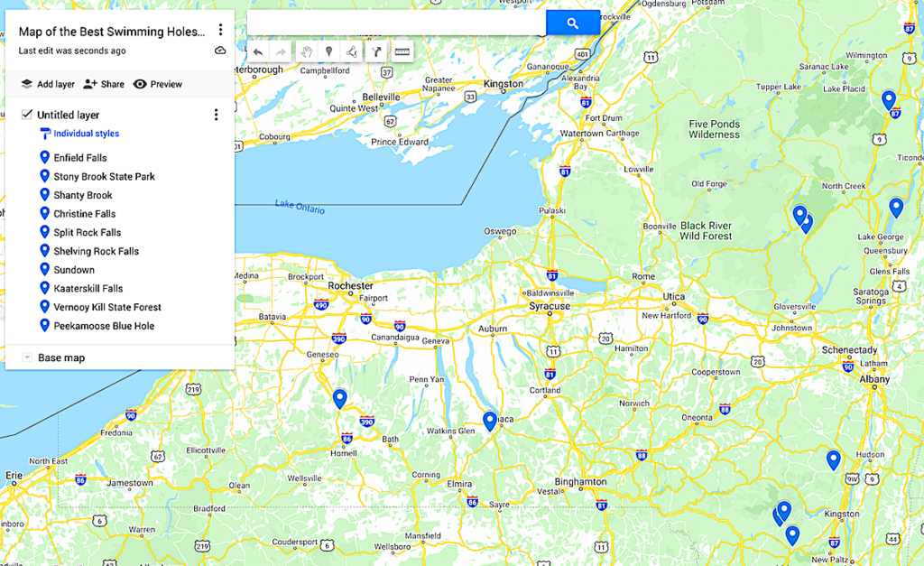Click the Lake Ontario map label
Image resolution: width=924 pixels, height=566 pixels.
(x=300, y=207)
